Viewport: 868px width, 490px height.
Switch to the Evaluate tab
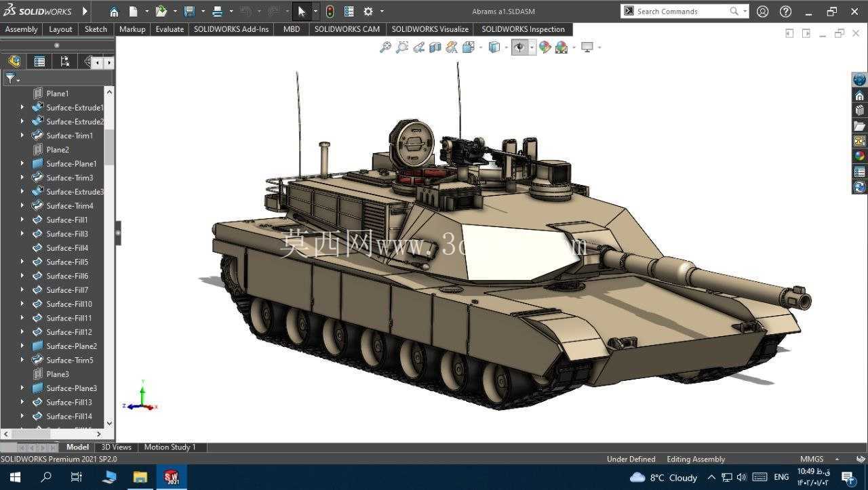pos(170,29)
